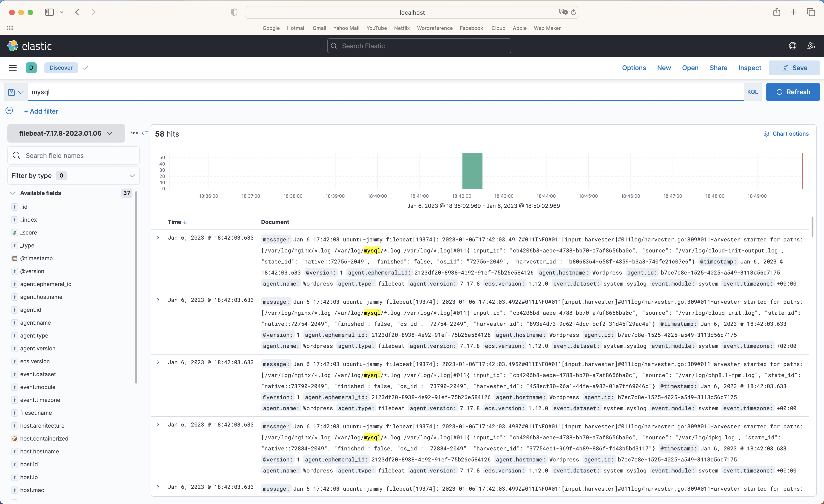
Task: Click the Refresh button
Action: [793, 92]
